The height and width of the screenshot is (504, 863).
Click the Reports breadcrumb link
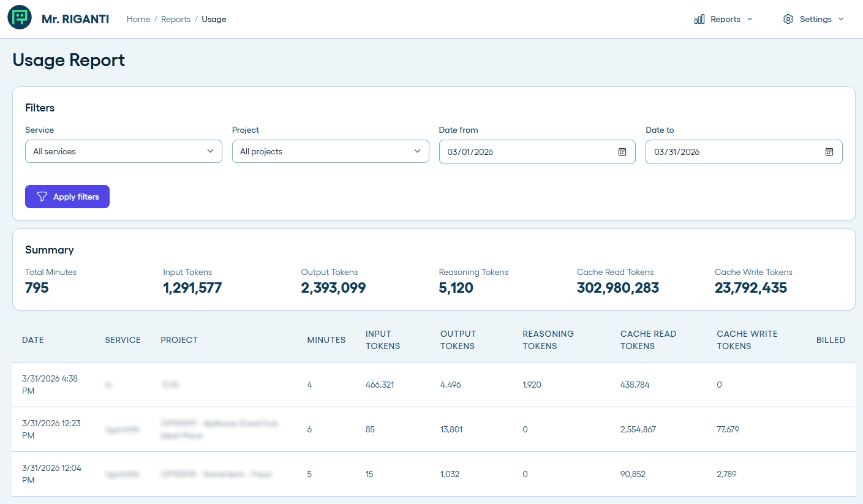pos(176,19)
